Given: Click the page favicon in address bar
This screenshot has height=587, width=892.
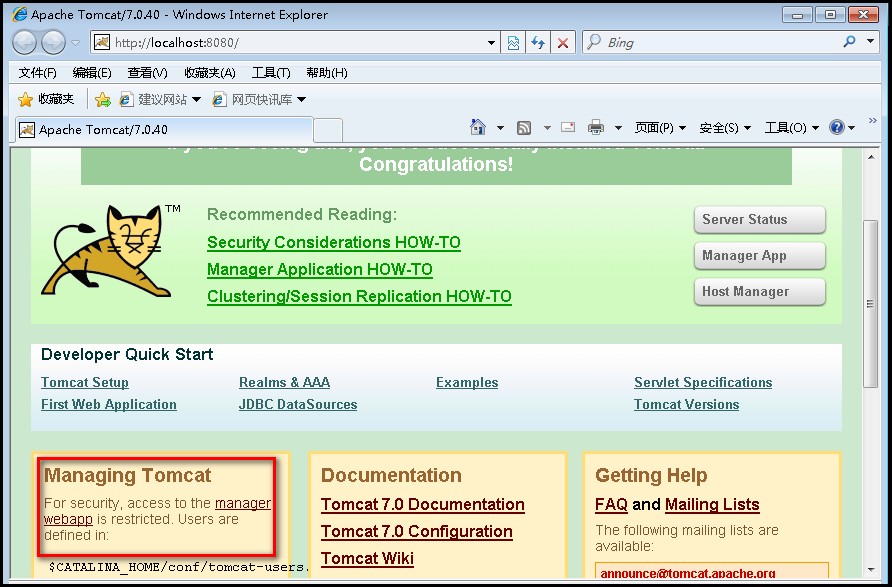Looking at the screenshot, I should click(x=102, y=42).
